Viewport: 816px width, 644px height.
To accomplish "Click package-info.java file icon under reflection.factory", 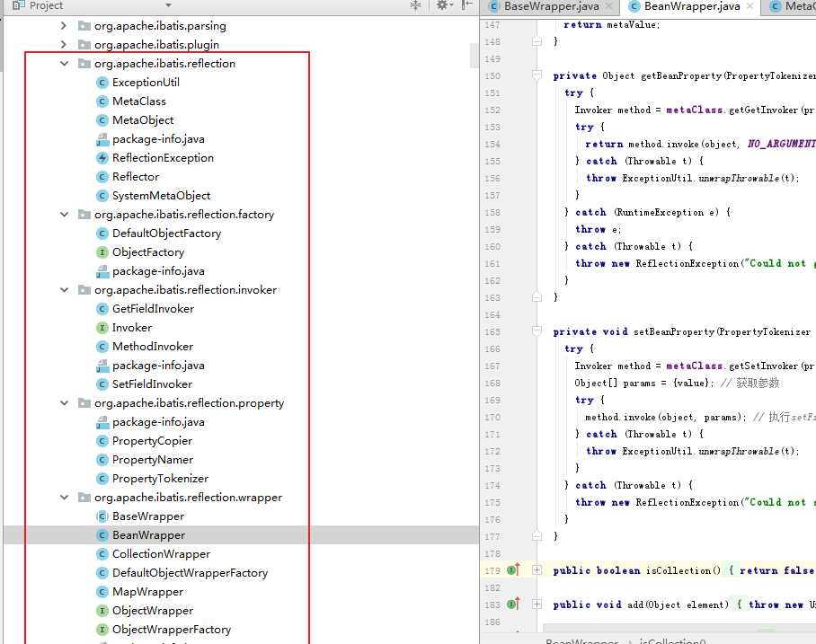I will tap(102, 271).
